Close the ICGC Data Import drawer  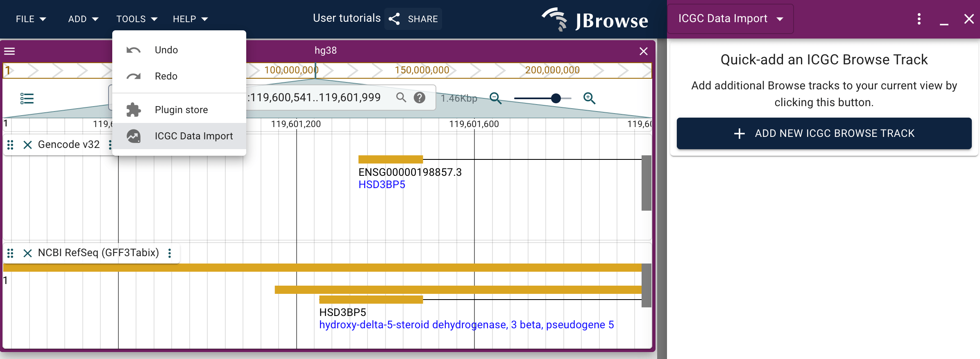pos(969,19)
